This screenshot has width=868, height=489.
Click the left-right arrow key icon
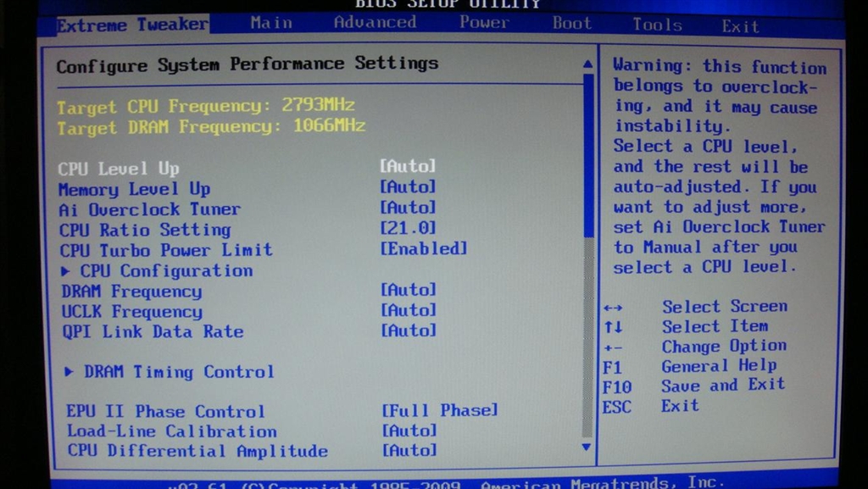(614, 308)
